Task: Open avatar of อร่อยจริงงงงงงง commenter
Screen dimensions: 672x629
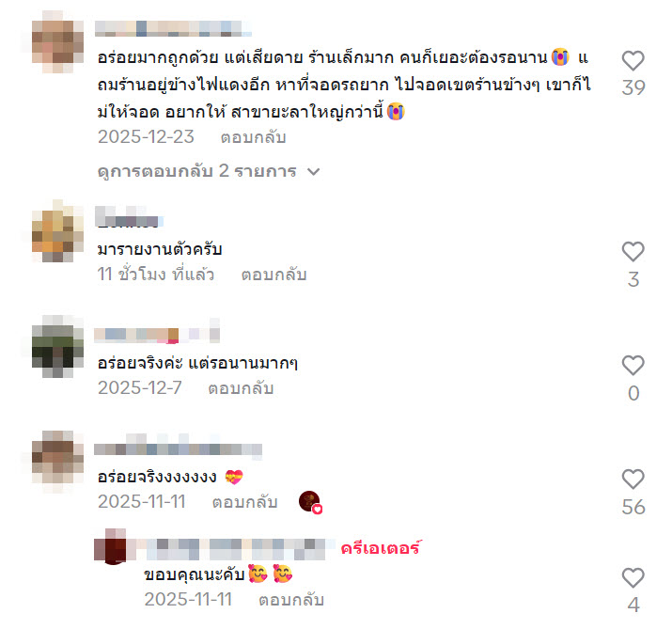Action: tap(58, 462)
